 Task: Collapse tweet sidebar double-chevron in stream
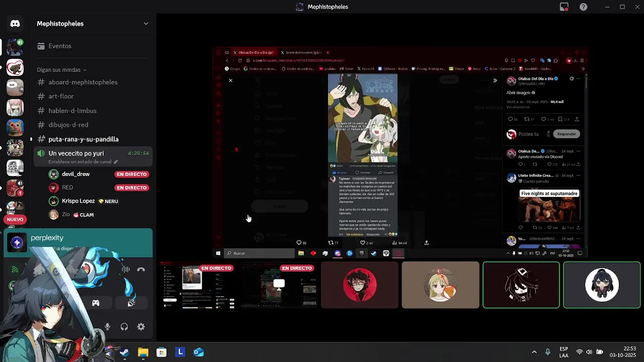[x=495, y=80]
